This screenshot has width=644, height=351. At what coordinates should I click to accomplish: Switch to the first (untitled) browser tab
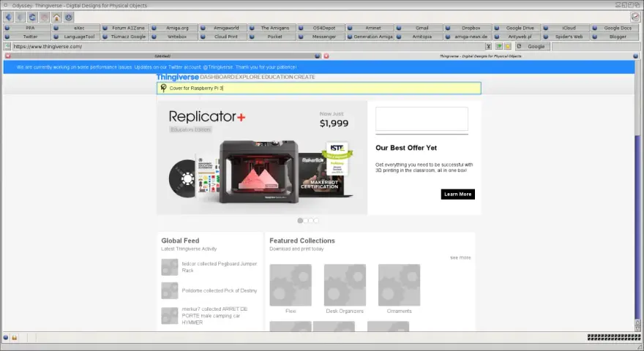click(x=162, y=56)
